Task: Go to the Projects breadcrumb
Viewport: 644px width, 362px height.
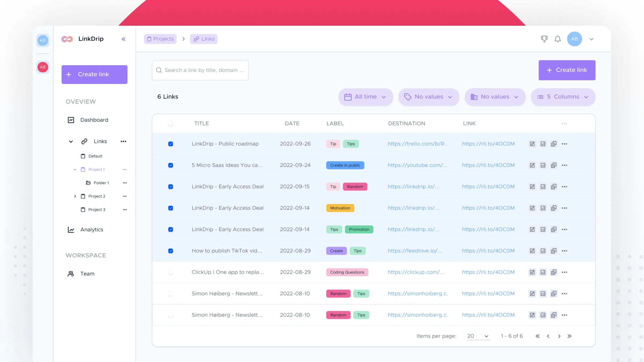Action: (x=160, y=39)
